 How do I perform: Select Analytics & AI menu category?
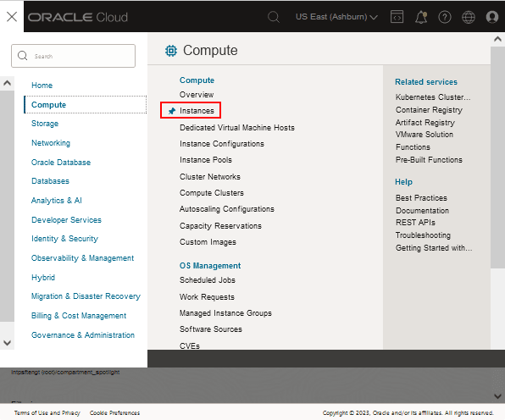(x=57, y=201)
